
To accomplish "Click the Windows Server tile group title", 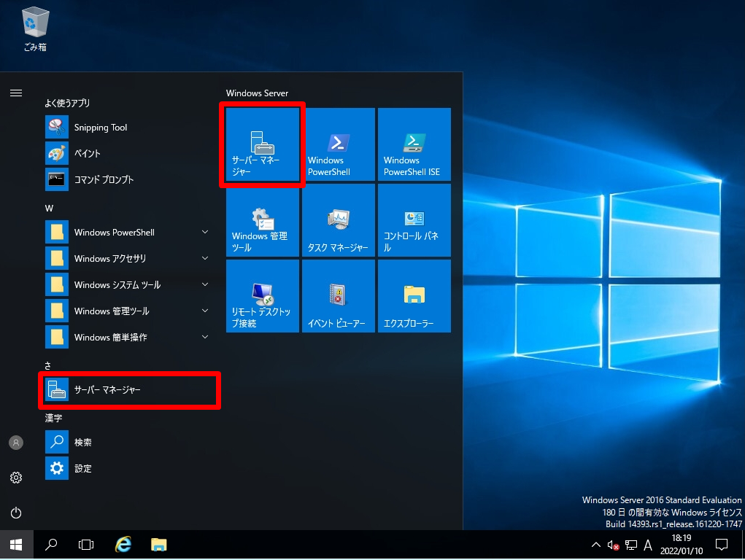I will (x=257, y=93).
